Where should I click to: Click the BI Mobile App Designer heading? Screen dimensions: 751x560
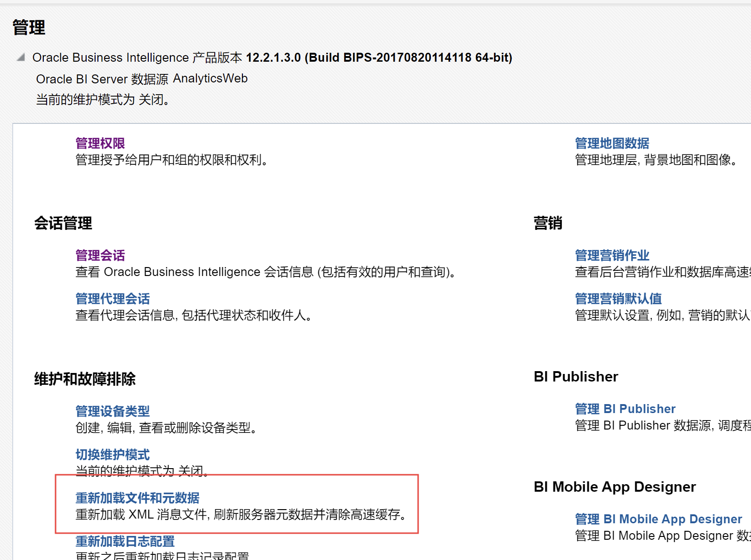point(615,487)
